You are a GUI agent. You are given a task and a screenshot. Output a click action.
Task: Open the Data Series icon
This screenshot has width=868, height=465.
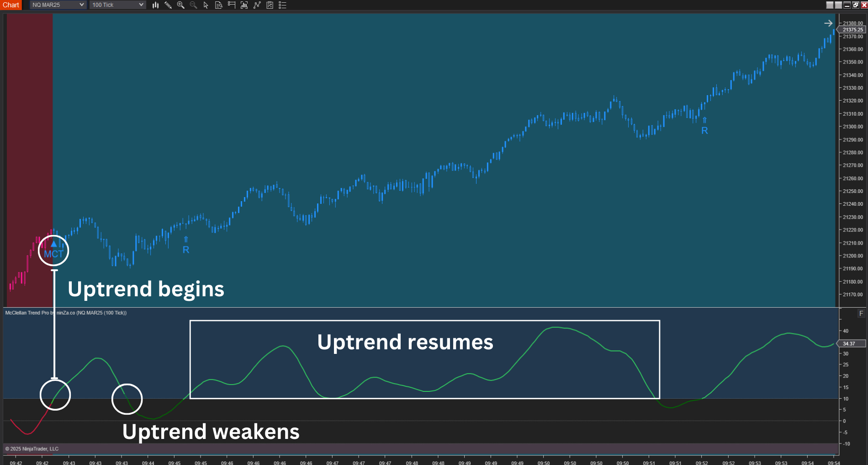tap(244, 5)
